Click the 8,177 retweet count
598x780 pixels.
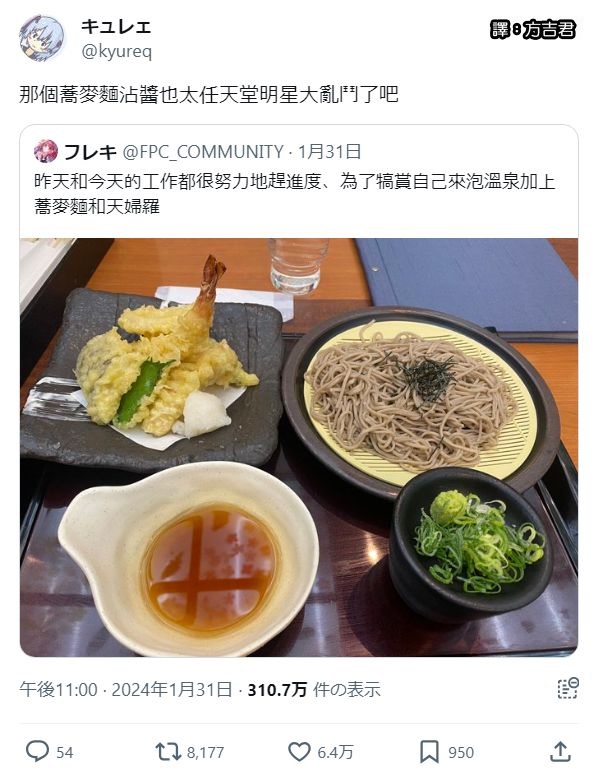pyautogui.click(x=205, y=752)
